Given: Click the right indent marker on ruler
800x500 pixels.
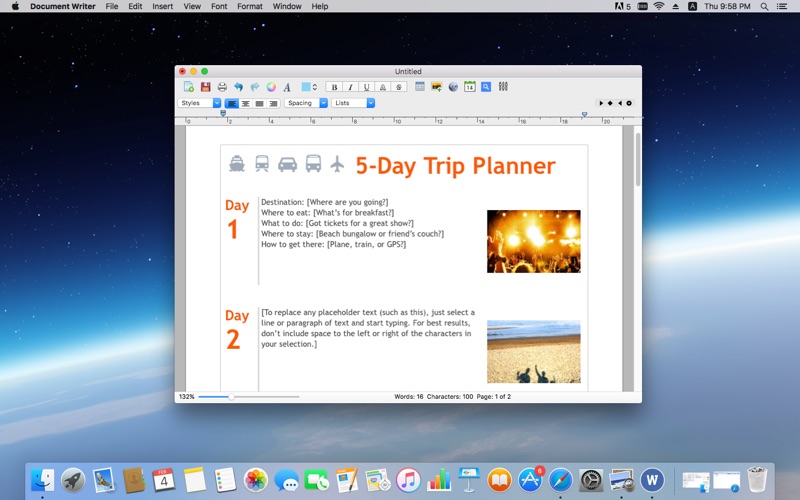Looking at the screenshot, I should point(585,114).
